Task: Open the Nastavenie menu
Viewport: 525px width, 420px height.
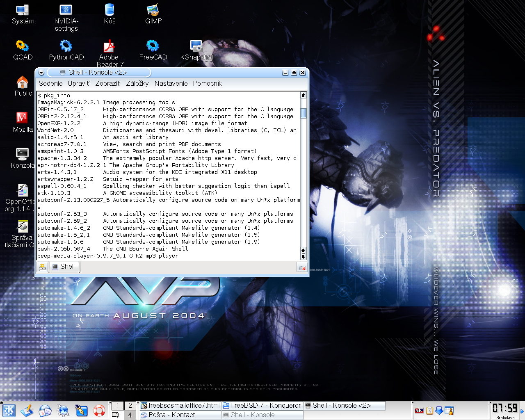Action: (x=171, y=83)
